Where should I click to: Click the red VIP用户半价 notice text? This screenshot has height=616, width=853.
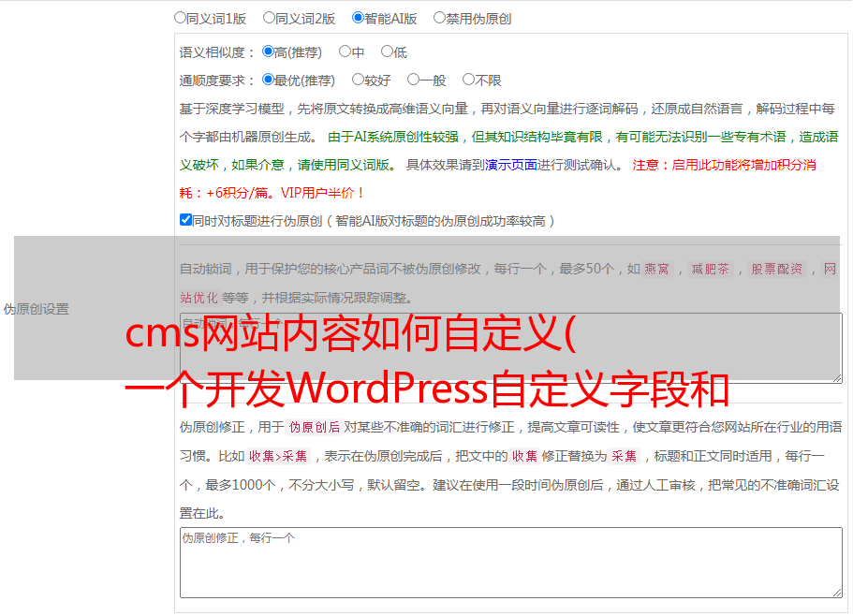click(x=322, y=193)
